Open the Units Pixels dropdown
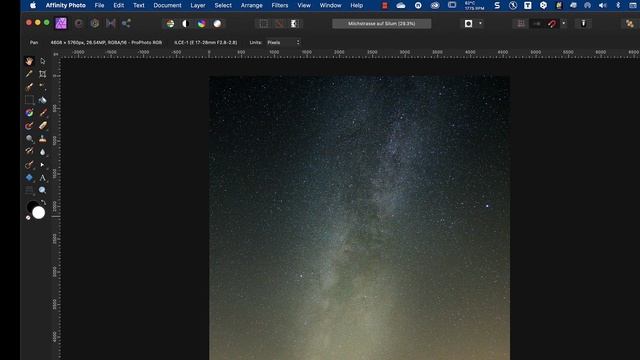The image size is (640, 360). (x=284, y=42)
